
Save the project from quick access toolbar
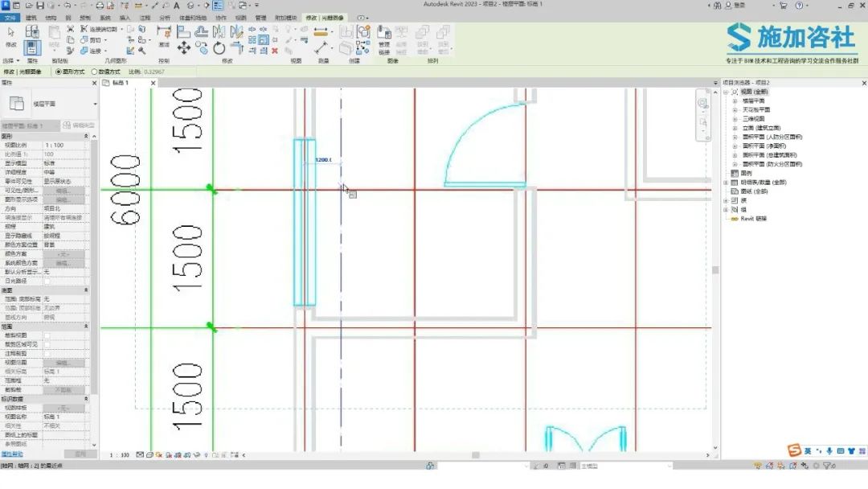[x=40, y=5]
